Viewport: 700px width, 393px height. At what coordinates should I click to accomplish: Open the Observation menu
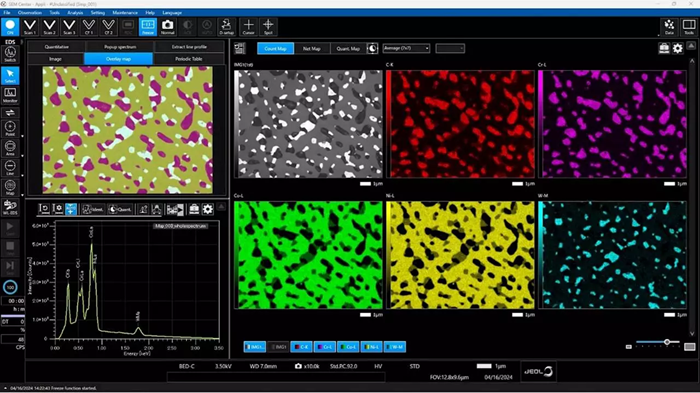(29, 13)
